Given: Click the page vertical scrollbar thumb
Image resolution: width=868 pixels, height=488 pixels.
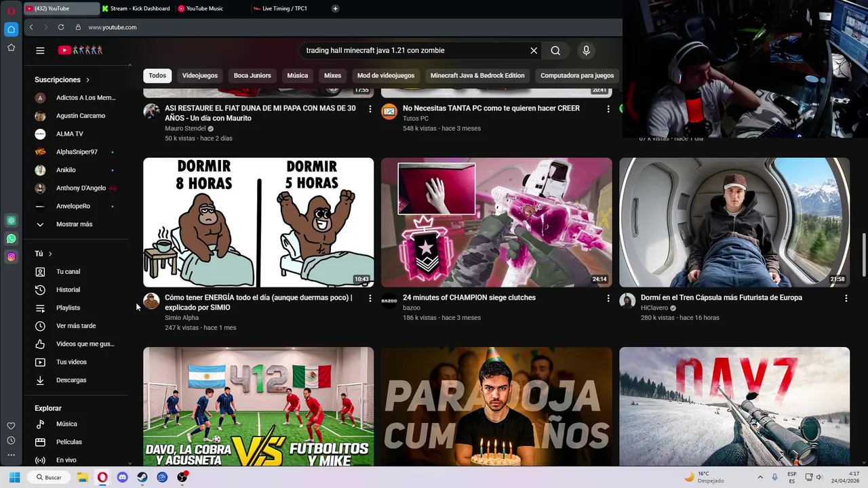Looking at the screenshot, I should 864,255.
